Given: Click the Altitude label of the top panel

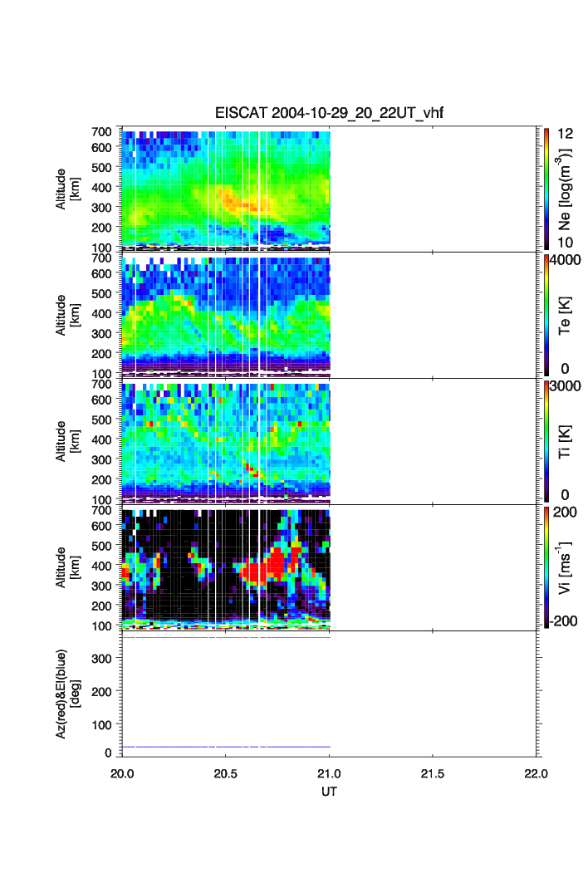Looking at the screenshot, I should click(x=67, y=189).
